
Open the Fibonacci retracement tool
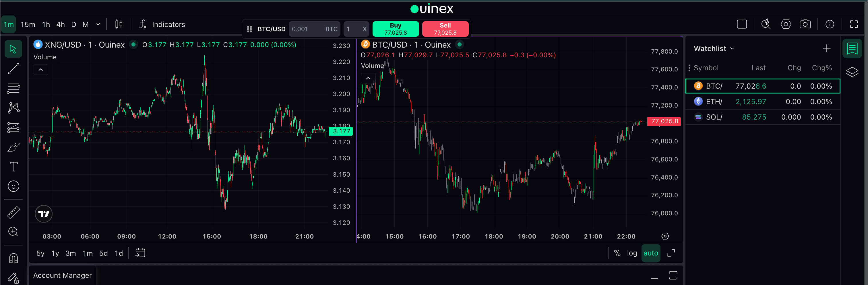[x=13, y=88]
